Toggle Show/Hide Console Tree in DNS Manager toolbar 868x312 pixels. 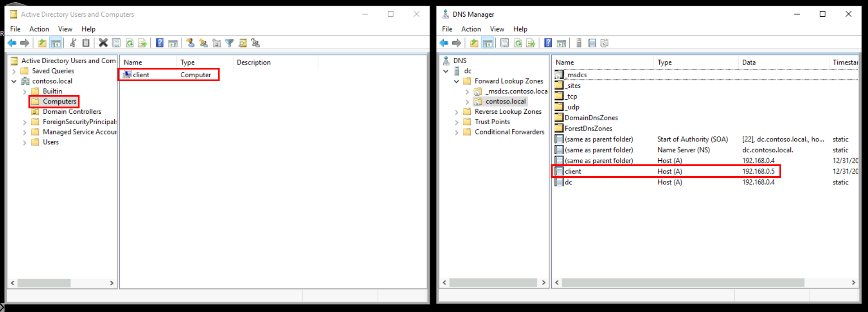pos(488,43)
